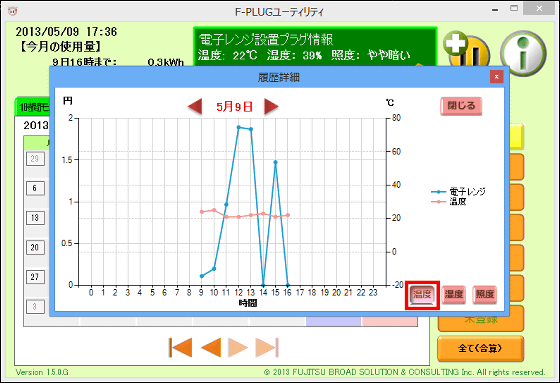Click the 電子レンジ設置プラグ情報 green panel
Screen dimensions: 560x383
click(315, 46)
